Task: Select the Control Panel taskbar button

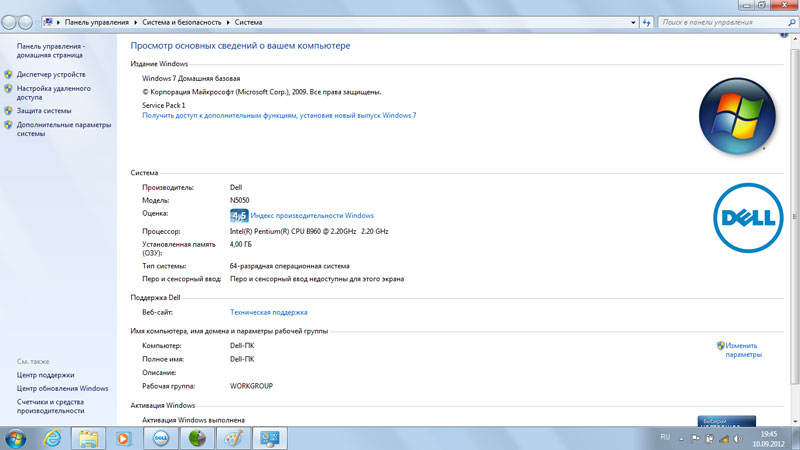Action: [270, 438]
